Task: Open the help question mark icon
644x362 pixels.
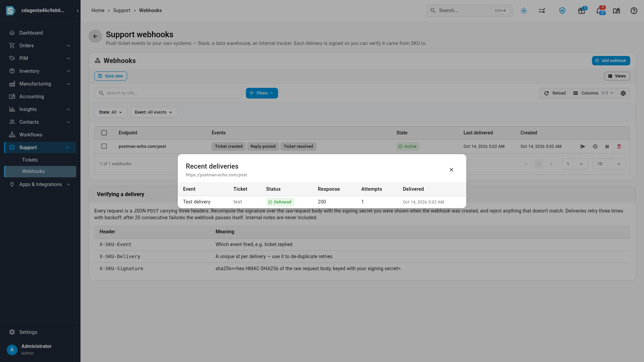Action: coord(634,11)
